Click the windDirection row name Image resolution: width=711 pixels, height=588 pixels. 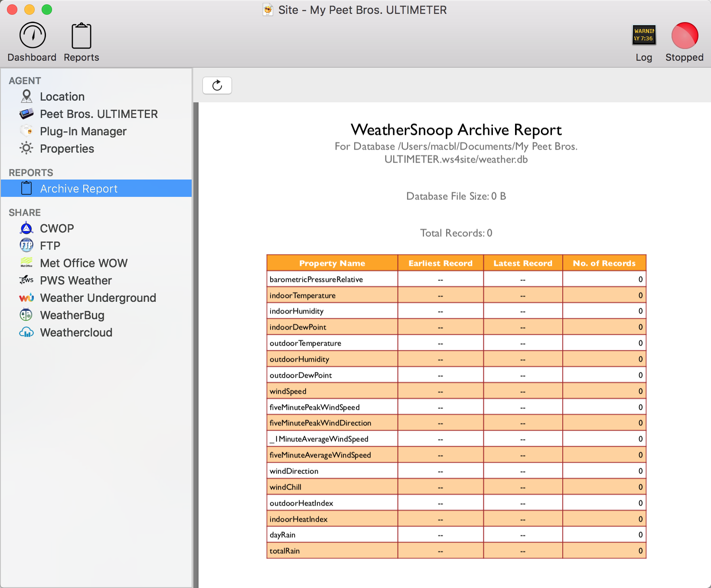coord(294,471)
